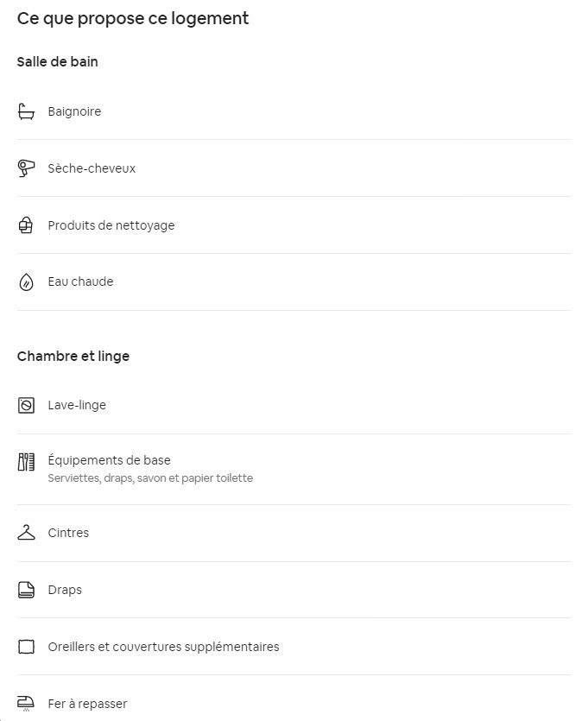Image resolution: width=588 pixels, height=721 pixels.
Task: Click the Chambre et linge section heading
Action: [x=73, y=357]
